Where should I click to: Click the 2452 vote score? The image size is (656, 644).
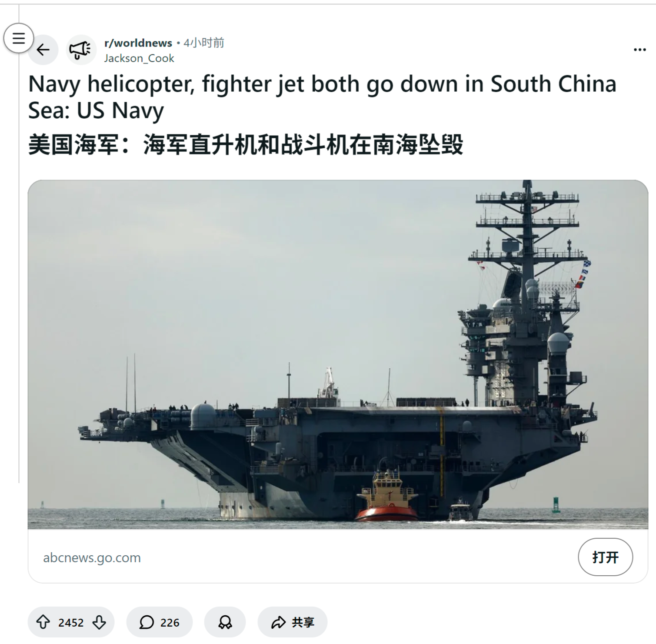[x=71, y=623]
